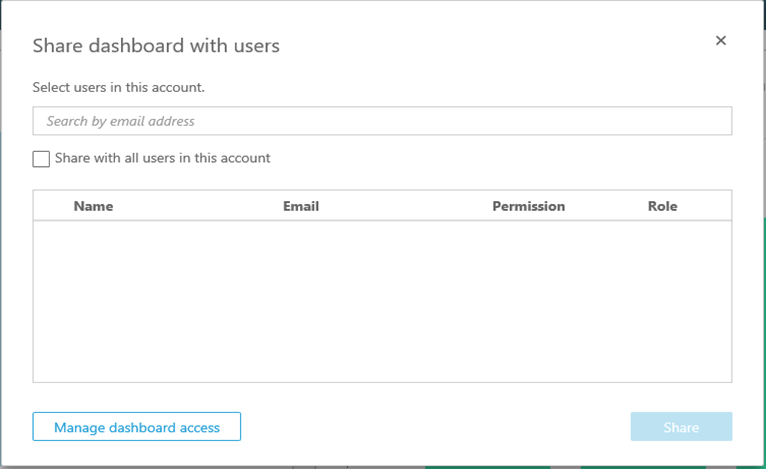Tick the box beside Share with all users

(41, 159)
